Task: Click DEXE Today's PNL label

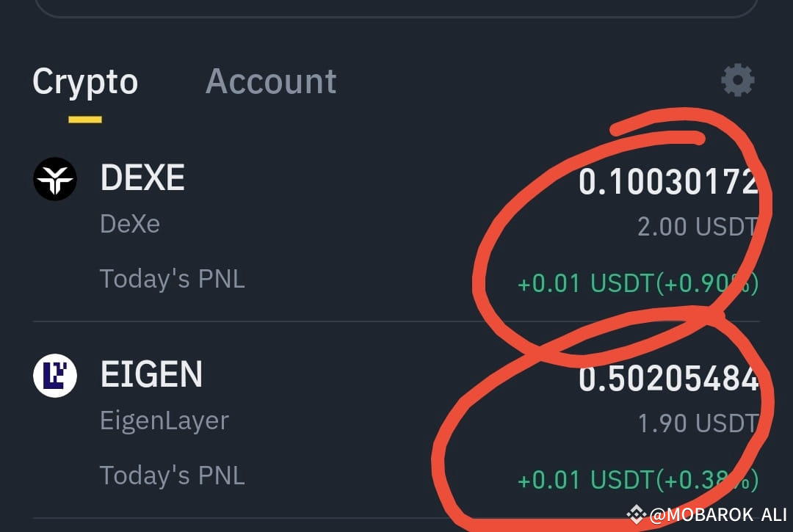Action: coord(173,279)
